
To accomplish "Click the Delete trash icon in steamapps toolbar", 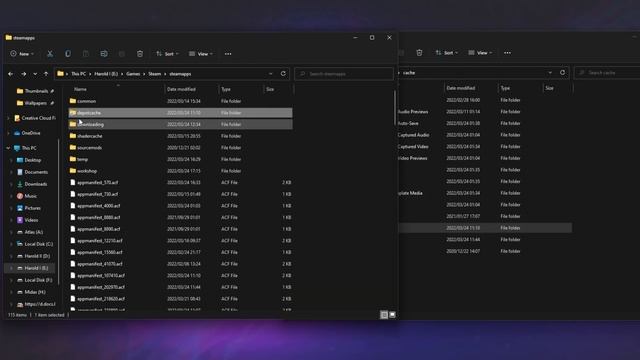I will click(140, 54).
